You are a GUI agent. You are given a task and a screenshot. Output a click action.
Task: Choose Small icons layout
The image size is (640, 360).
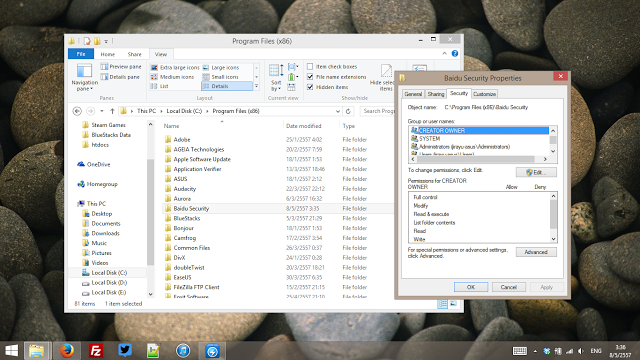tap(220, 77)
